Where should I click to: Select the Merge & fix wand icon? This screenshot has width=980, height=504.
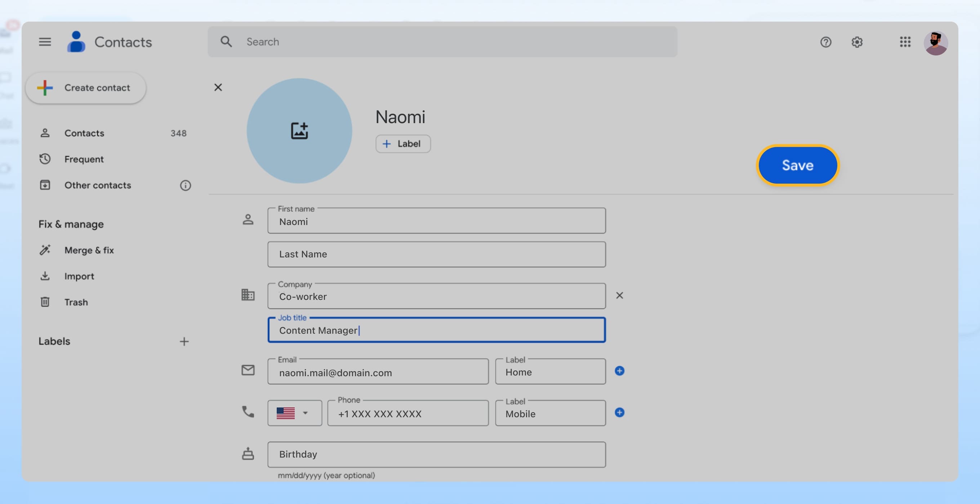(45, 250)
